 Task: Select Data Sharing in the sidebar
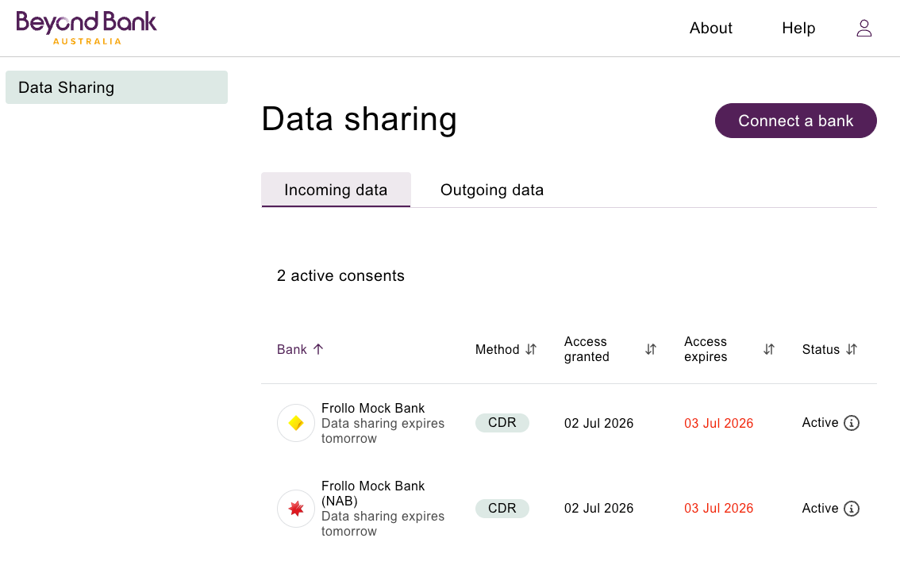(117, 87)
